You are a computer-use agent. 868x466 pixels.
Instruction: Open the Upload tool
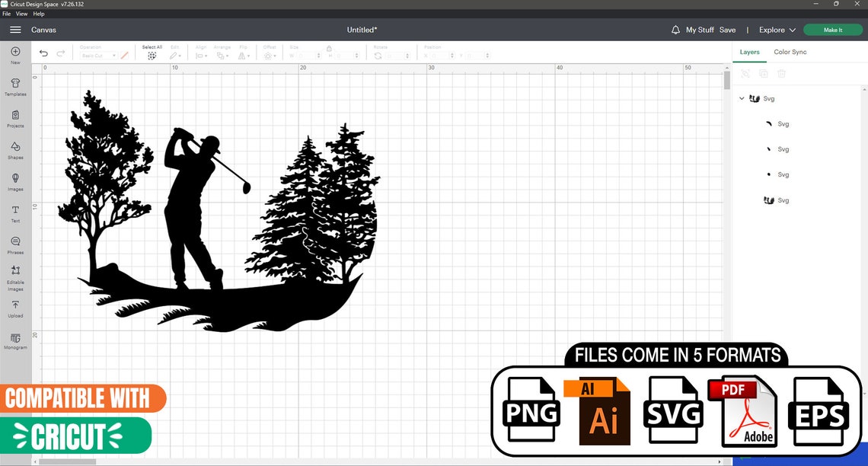point(15,307)
